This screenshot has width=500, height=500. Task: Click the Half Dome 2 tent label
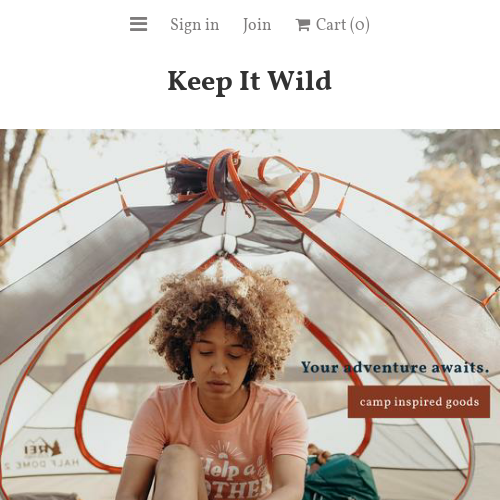41,464
